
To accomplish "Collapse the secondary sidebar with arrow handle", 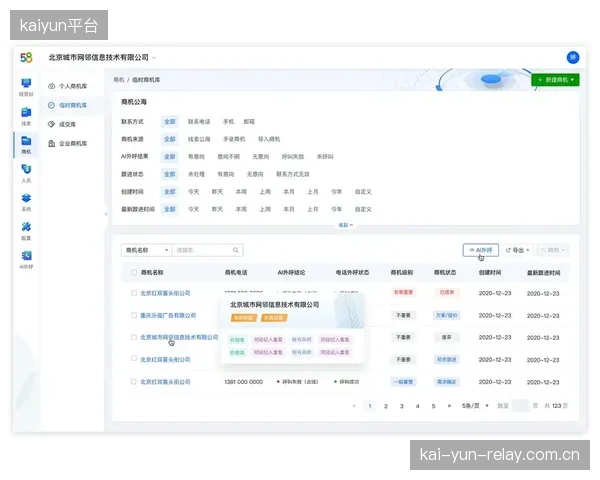I will click(106, 214).
